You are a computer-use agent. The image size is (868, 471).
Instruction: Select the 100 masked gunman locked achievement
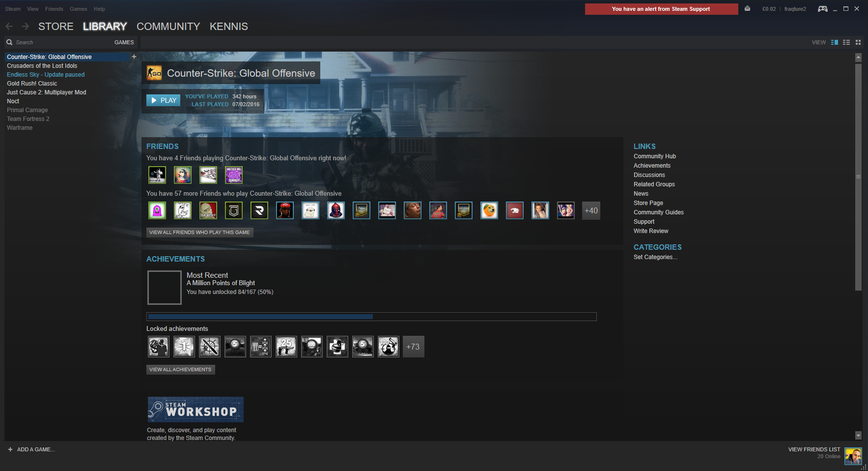pos(389,347)
